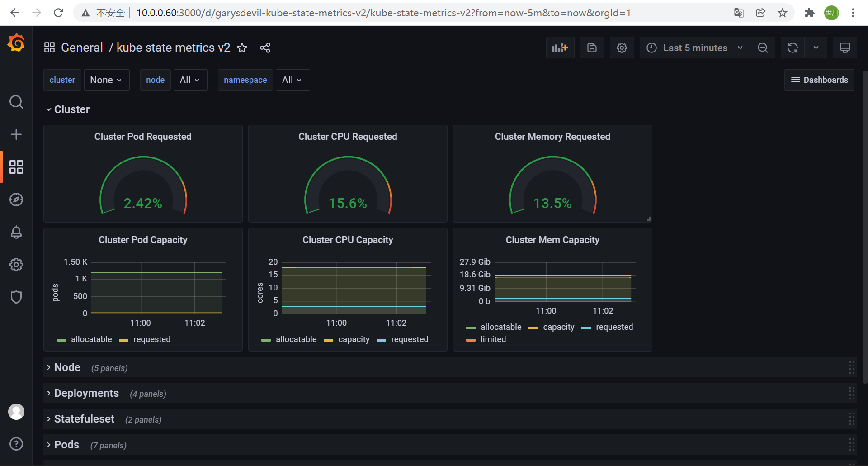Open the namespace variable dropdown showing All
This screenshot has height=466, width=868.
click(292, 80)
